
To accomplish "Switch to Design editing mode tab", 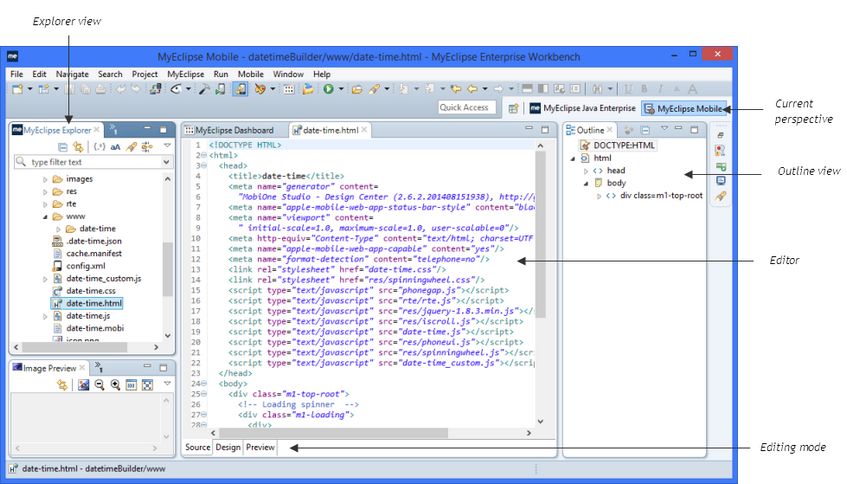I will [x=228, y=447].
